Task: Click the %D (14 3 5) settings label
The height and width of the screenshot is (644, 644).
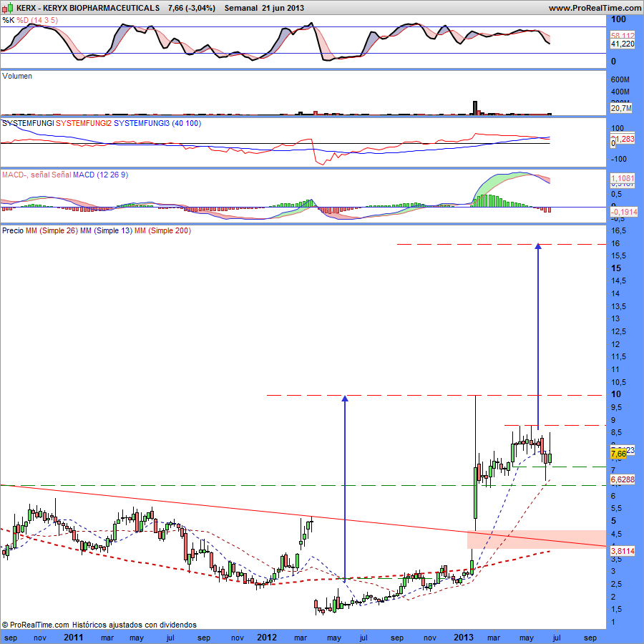Action: [37, 20]
